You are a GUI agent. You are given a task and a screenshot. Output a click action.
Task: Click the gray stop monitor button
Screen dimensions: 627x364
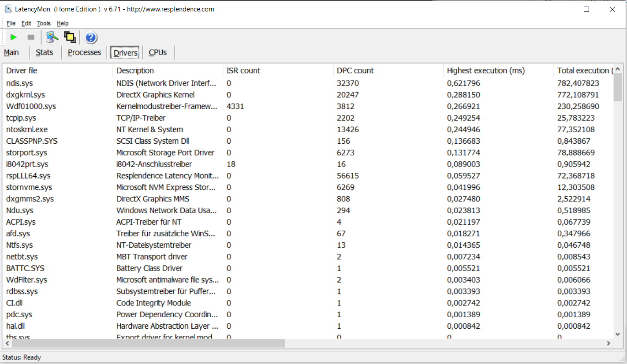coord(31,37)
